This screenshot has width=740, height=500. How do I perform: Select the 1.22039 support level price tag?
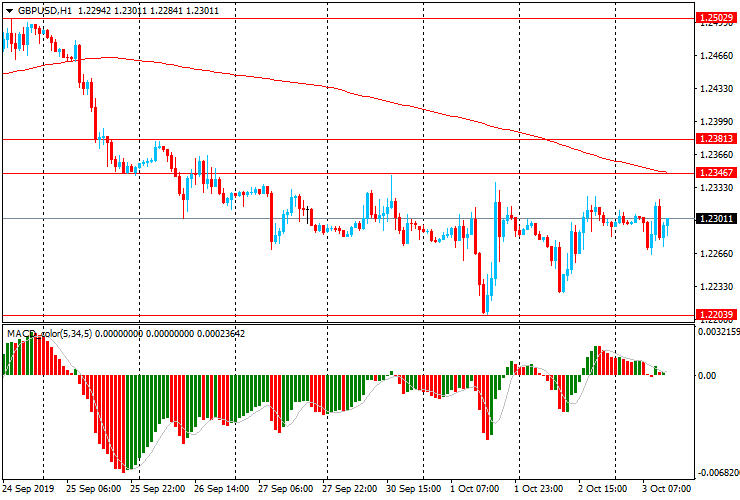(716, 314)
